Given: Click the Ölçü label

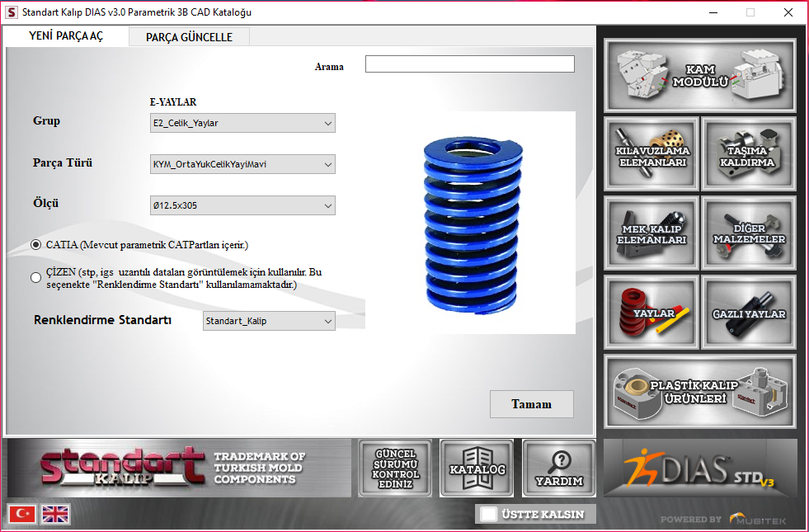Looking at the screenshot, I should 46,203.
